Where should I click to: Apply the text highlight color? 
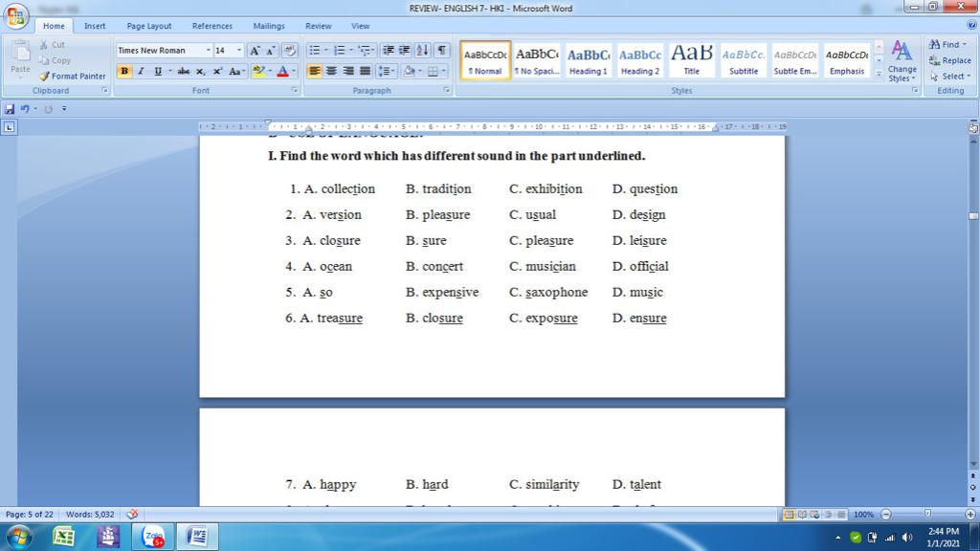pos(258,71)
